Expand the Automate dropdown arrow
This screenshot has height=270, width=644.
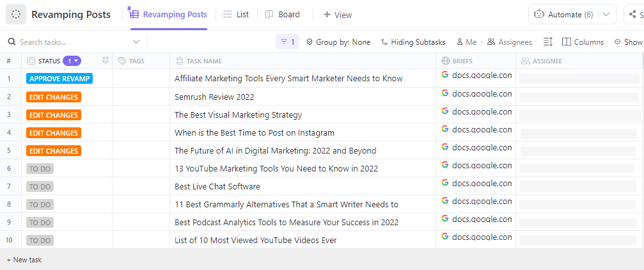[x=605, y=14]
